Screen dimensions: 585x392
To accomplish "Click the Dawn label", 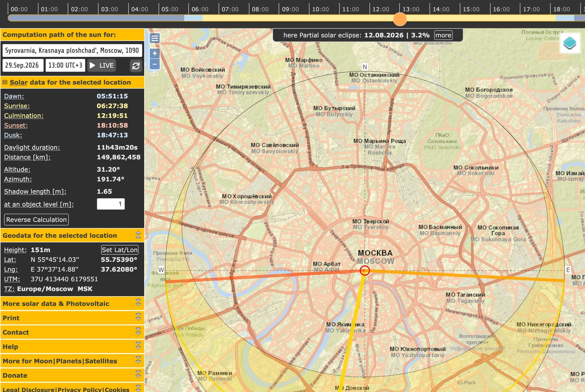I will [14, 96].
